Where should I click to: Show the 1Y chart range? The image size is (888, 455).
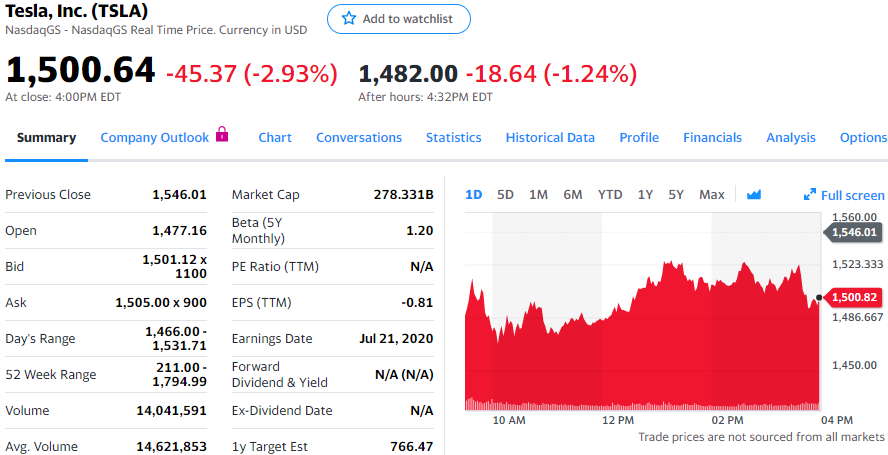[x=645, y=195]
